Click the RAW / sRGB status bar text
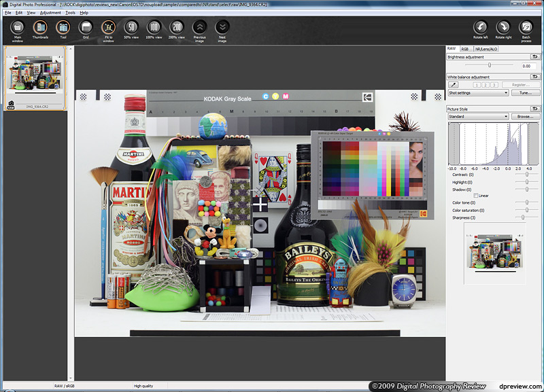Viewport: 544px width, 392px height. pos(64,386)
